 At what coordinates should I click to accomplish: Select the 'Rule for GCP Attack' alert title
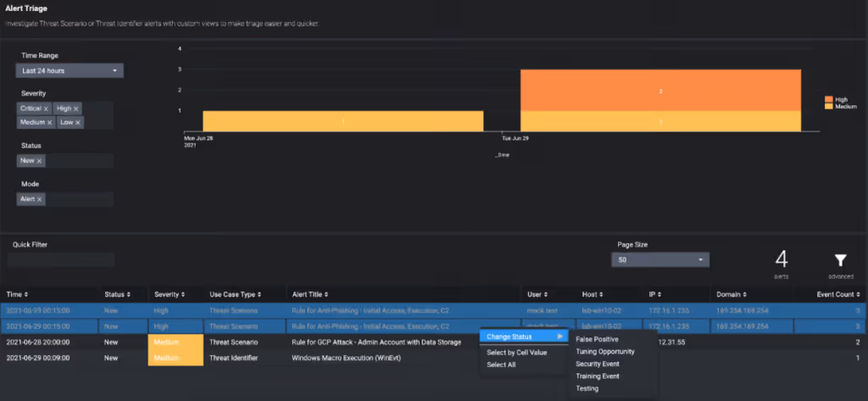[376, 343]
